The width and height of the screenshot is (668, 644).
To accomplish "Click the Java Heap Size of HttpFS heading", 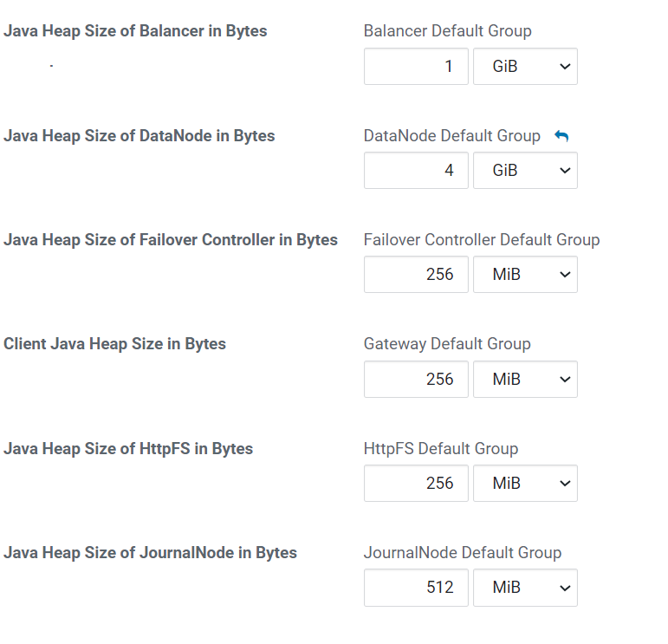I will 128,449.
